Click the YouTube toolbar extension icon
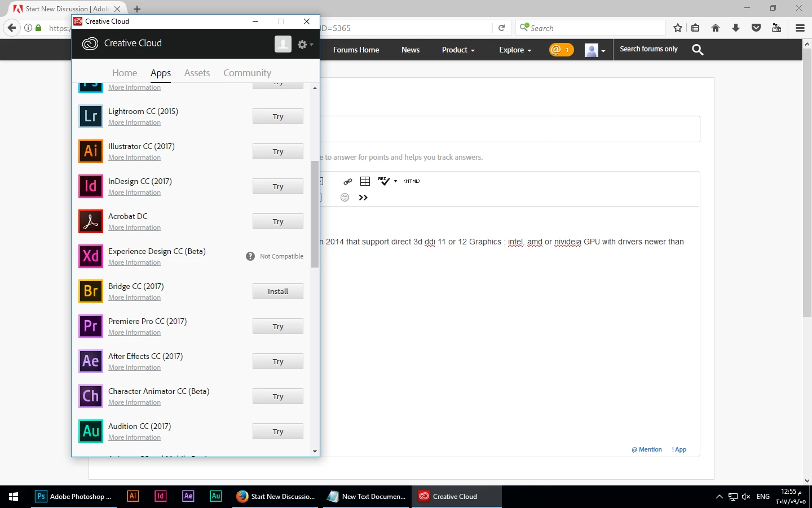Viewport: 812px width, 508px height. (x=776, y=28)
